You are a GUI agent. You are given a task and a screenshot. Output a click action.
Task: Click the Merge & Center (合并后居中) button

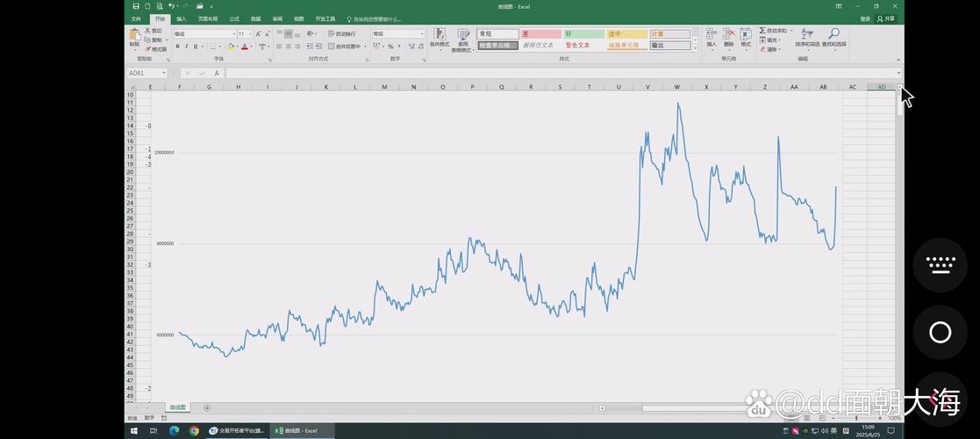click(x=345, y=47)
